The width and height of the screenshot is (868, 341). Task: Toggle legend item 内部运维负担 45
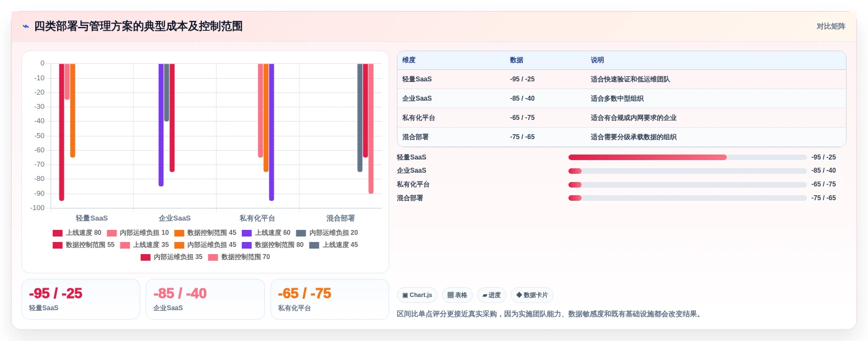click(x=206, y=245)
